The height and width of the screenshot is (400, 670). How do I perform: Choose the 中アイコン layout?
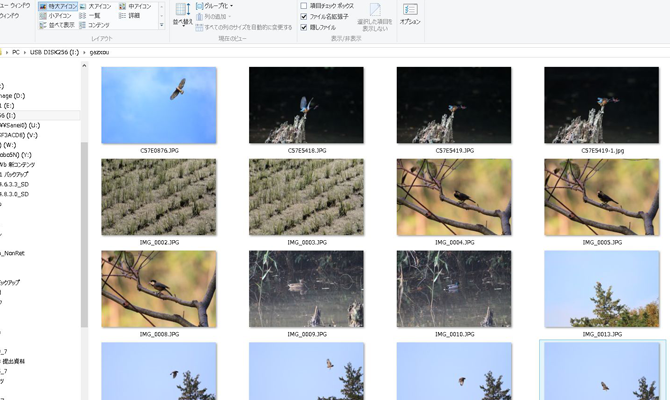click(x=135, y=6)
